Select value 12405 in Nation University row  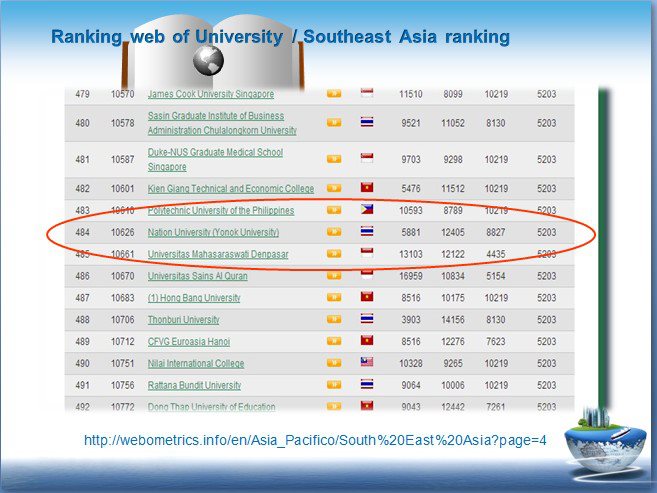point(453,232)
